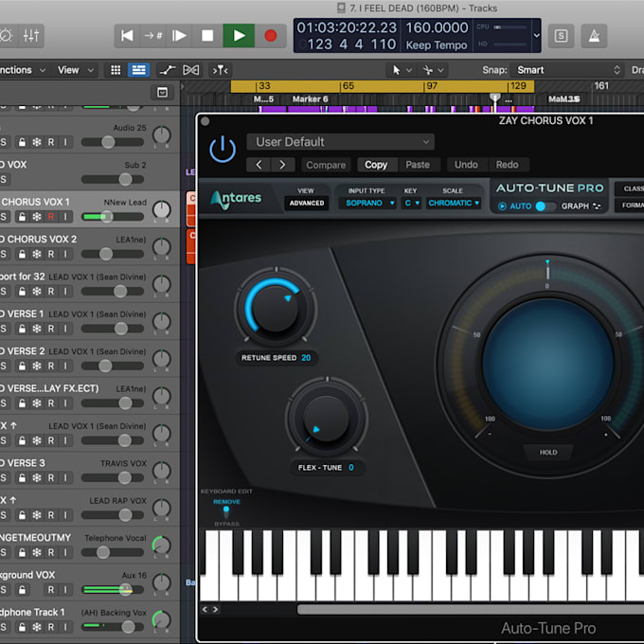This screenshot has height=644, width=644.
Task: Enable record on ZAY CHORUS VOX 1
Action: 51,216
